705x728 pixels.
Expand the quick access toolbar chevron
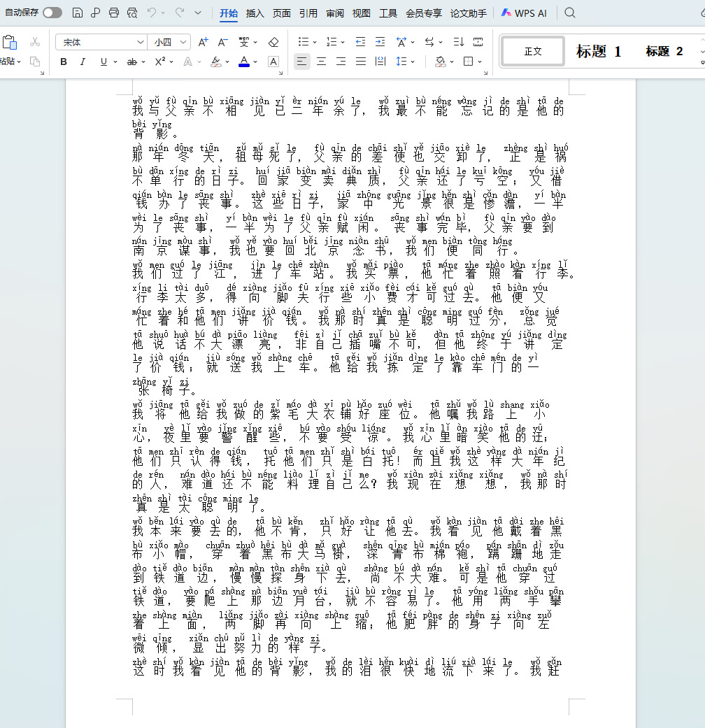pyautogui.click(x=198, y=13)
